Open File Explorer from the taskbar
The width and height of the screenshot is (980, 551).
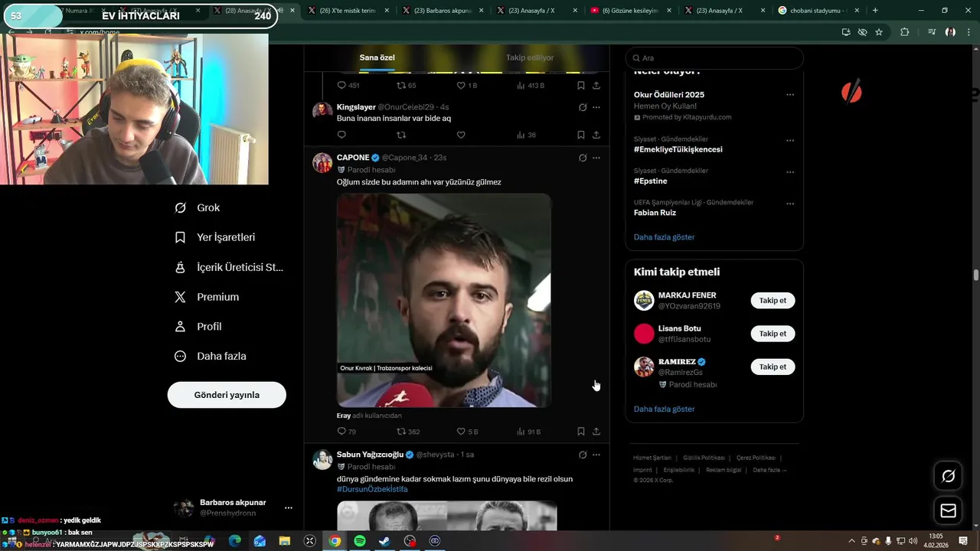pos(285,541)
